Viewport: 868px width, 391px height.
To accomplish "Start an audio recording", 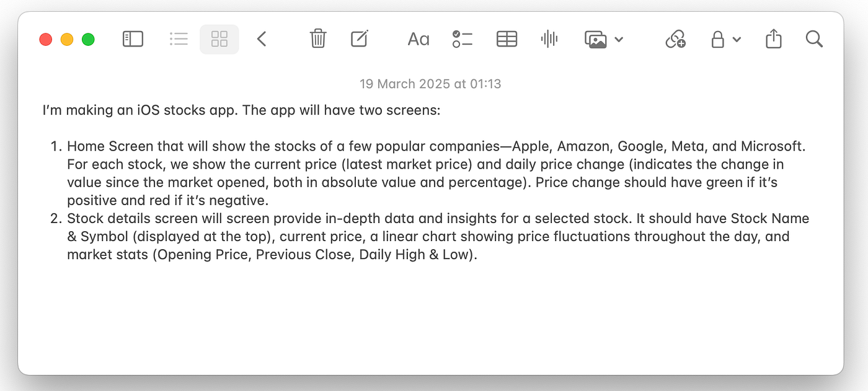I will coord(549,40).
